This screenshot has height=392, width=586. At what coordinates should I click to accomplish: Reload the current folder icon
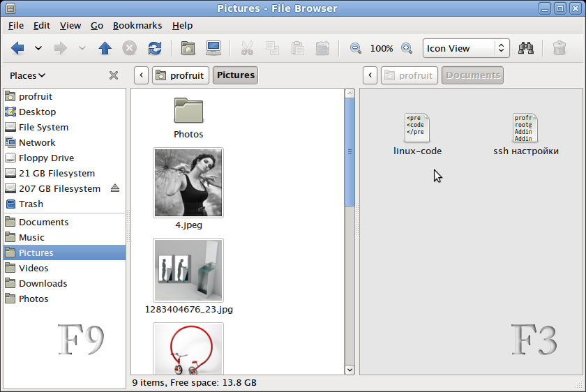[155, 48]
